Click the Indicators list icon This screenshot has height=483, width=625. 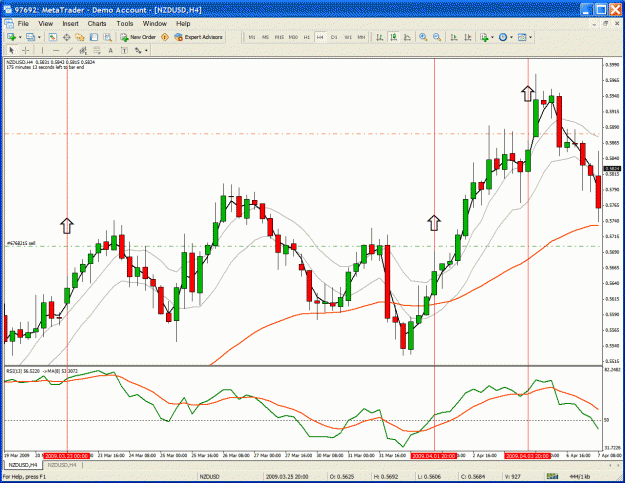[x=484, y=37]
